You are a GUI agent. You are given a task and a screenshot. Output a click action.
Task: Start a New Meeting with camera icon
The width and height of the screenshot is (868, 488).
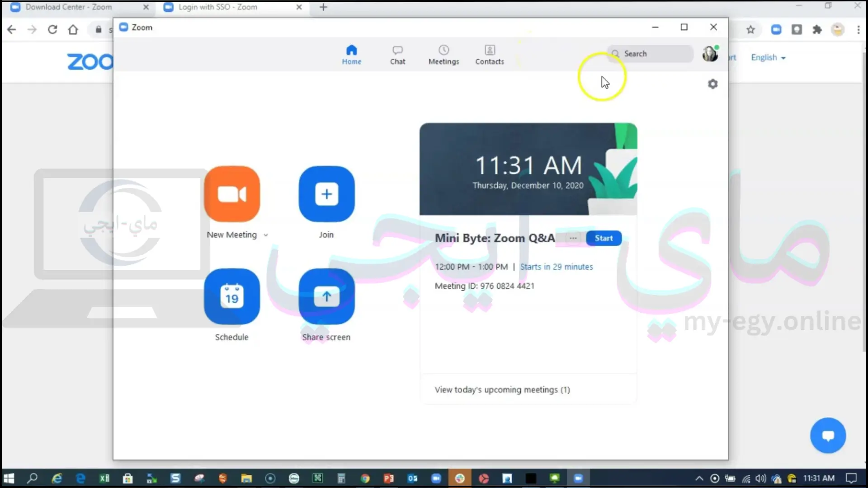point(232,194)
